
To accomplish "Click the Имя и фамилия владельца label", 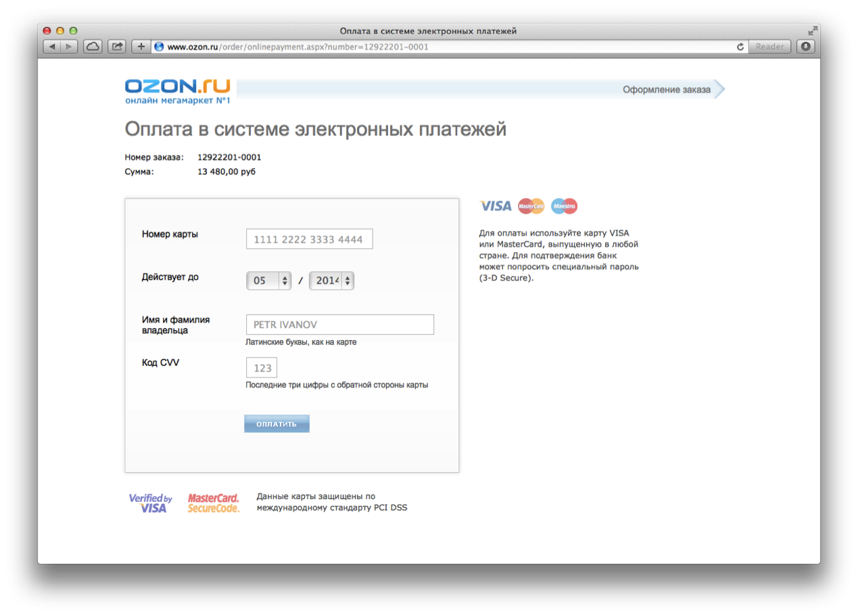I will click(176, 325).
